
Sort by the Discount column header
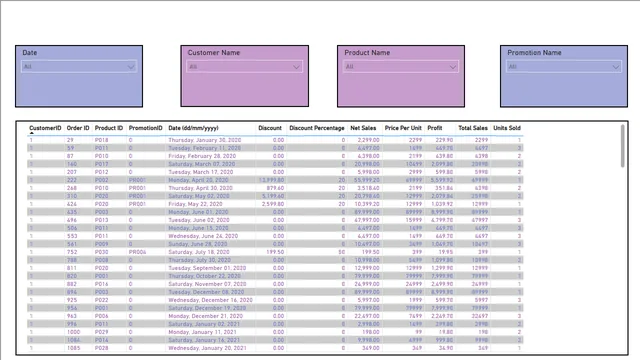tap(270, 128)
